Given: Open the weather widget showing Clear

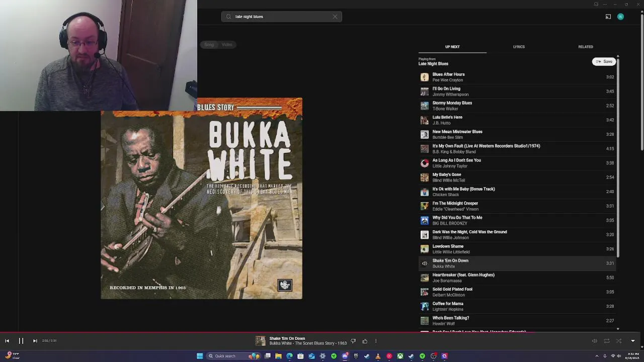Looking at the screenshot, I should (x=12, y=356).
